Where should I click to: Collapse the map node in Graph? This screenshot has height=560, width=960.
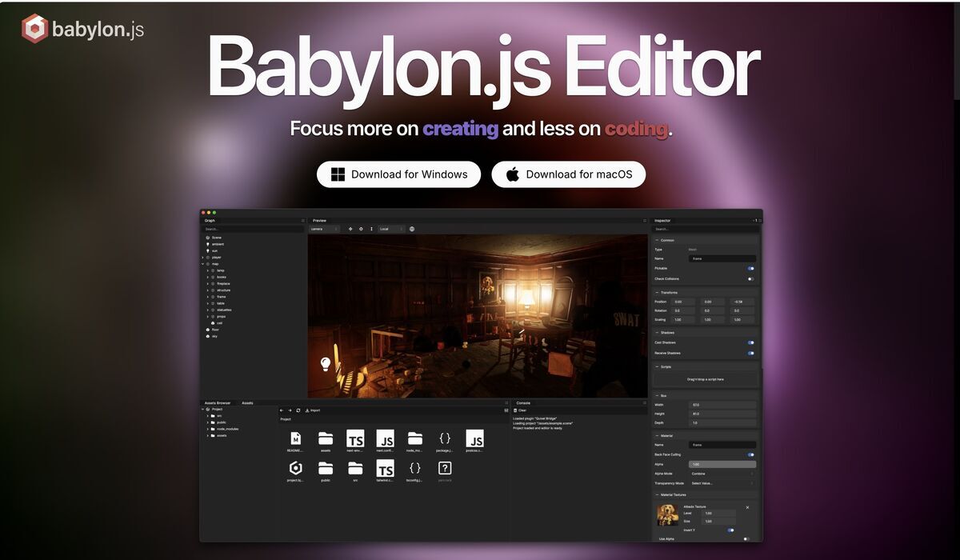(202, 264)
